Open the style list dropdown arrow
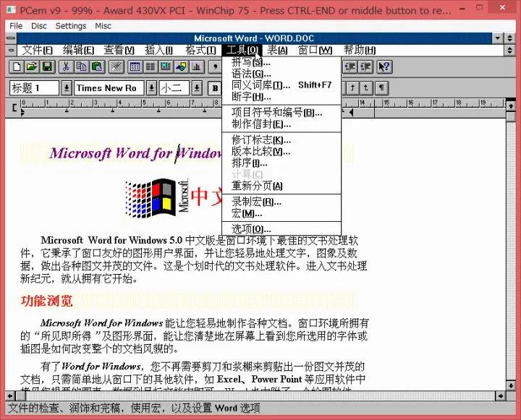Screen dimensions: 521x420 point(67,88)
